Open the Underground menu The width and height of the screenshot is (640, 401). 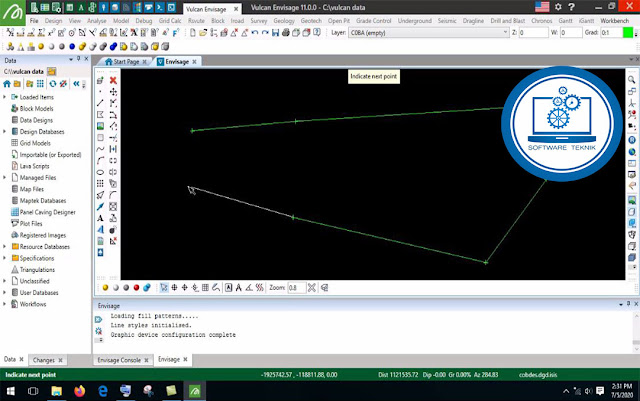(414, 20)
